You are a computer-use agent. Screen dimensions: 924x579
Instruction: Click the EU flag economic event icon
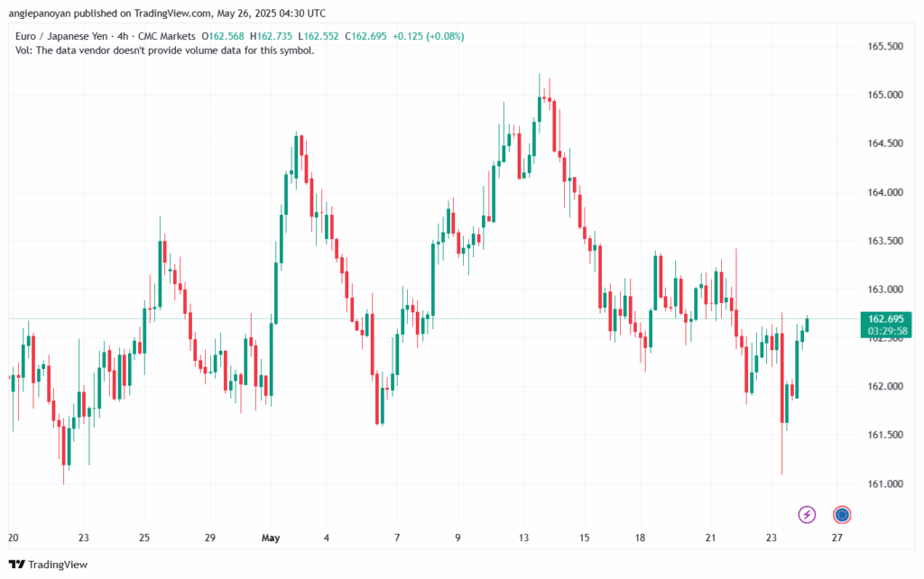[842, 515]
